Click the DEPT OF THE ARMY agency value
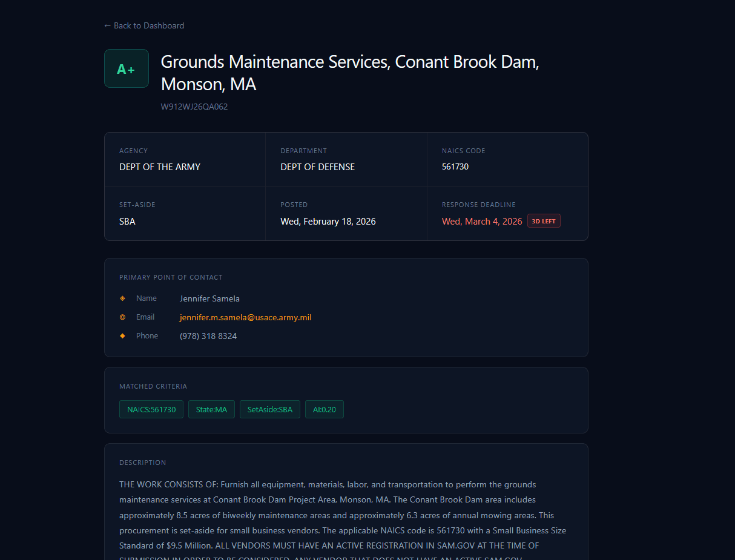Image resolution: width=735 pixels, height=560 pixels. 160,166
